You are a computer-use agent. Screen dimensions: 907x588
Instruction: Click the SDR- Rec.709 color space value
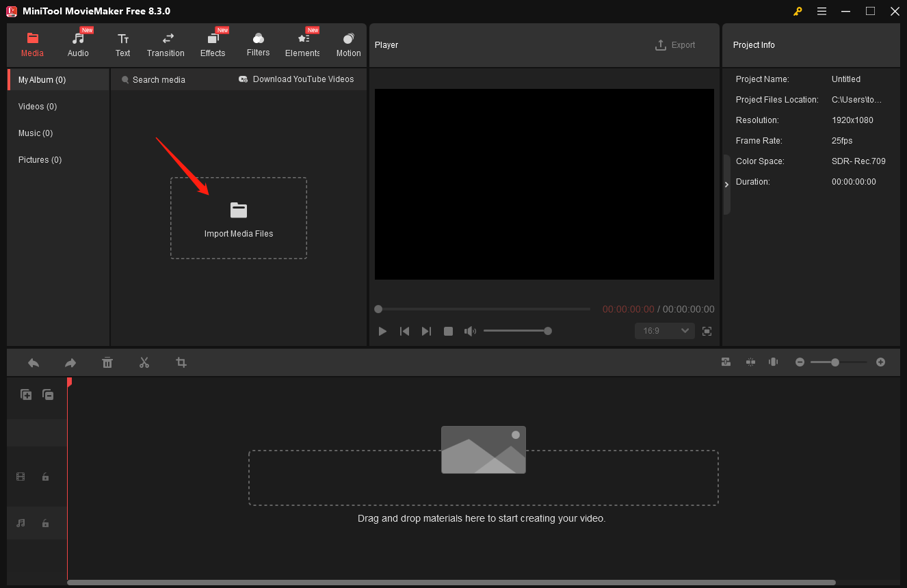858,161
